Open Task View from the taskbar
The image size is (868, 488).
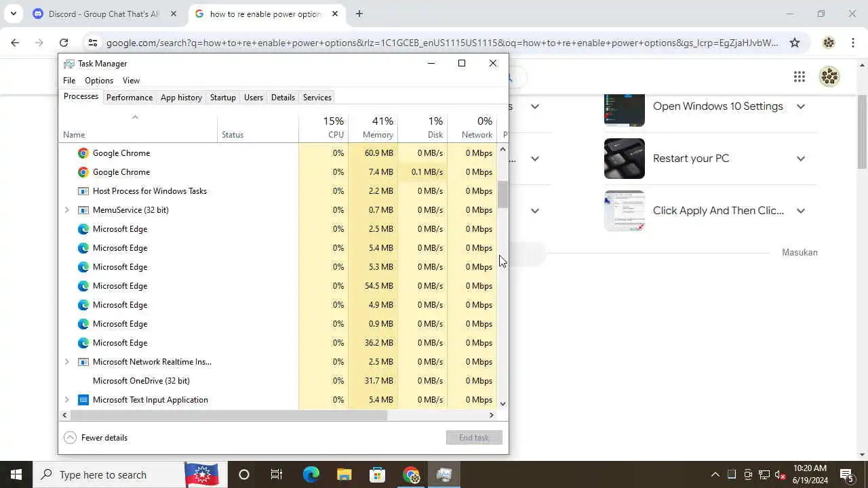[x=277, y=474]
